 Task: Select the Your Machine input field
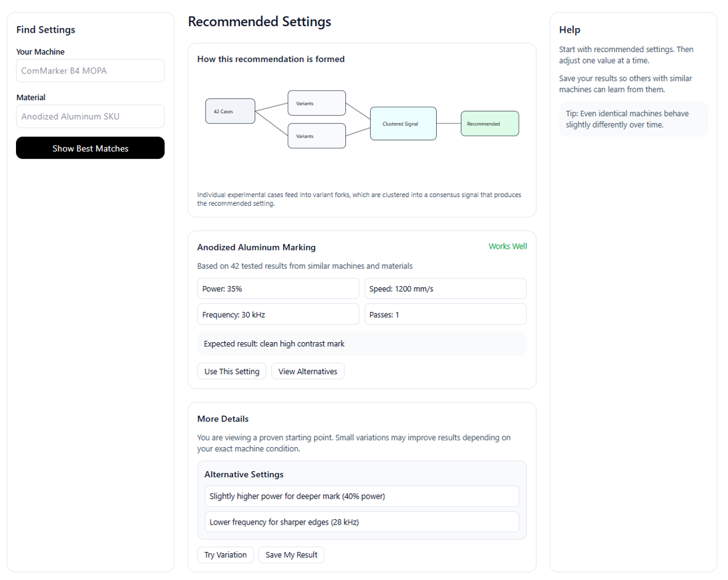[x=89, y=70]
